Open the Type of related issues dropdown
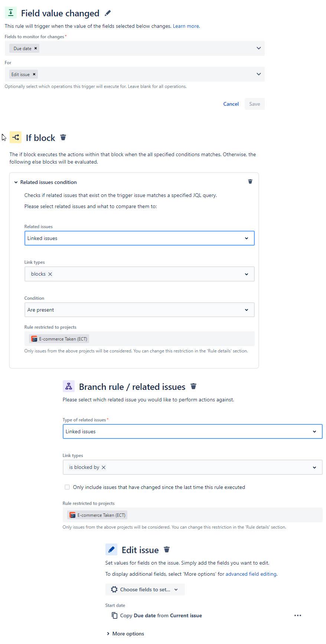Screen dimensions: 326x644 [x=192, y=431]
